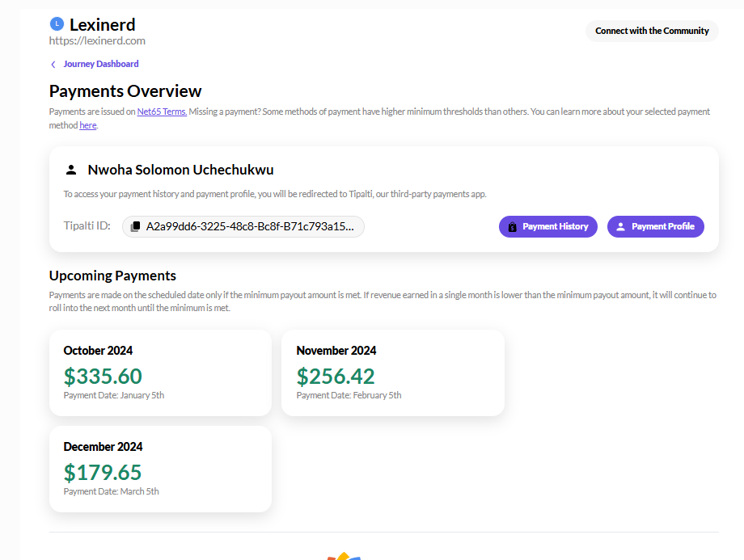The width and height of the screenshot is (744, 560).
Task: Click the back chevron beside Journey Dashboard
Action: point(53,65)
